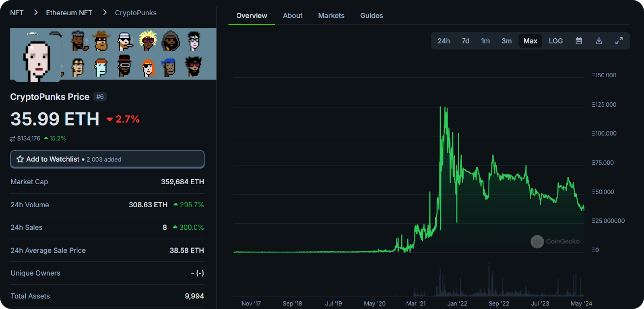Click the 35.99 ETH price value
Screen dimensions: 644x309
click(x=55, y=119)
